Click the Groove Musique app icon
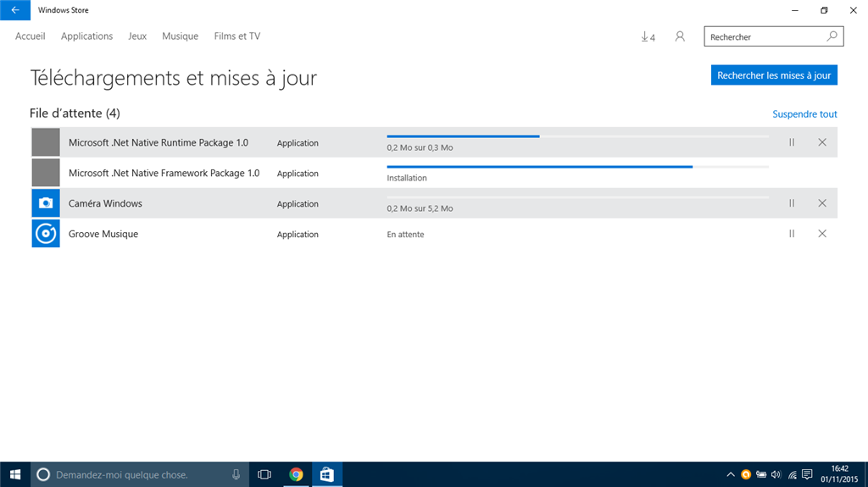 tap(46, 234)
